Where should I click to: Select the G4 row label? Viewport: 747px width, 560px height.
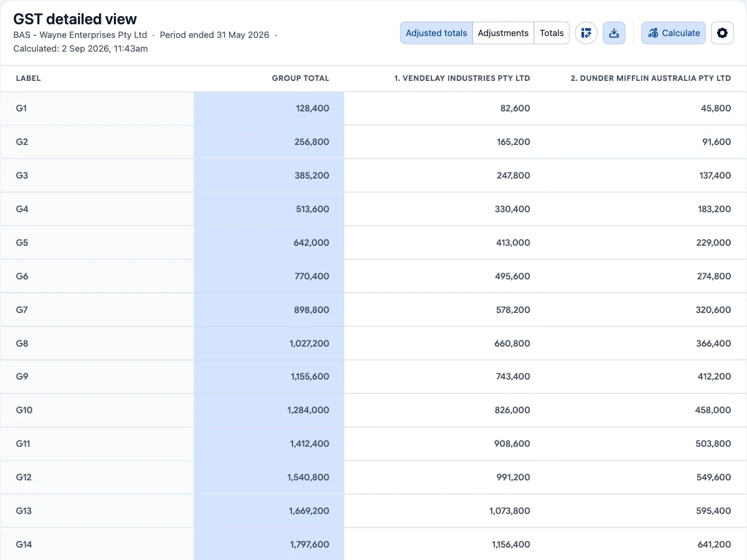click(x=22, y=209)
